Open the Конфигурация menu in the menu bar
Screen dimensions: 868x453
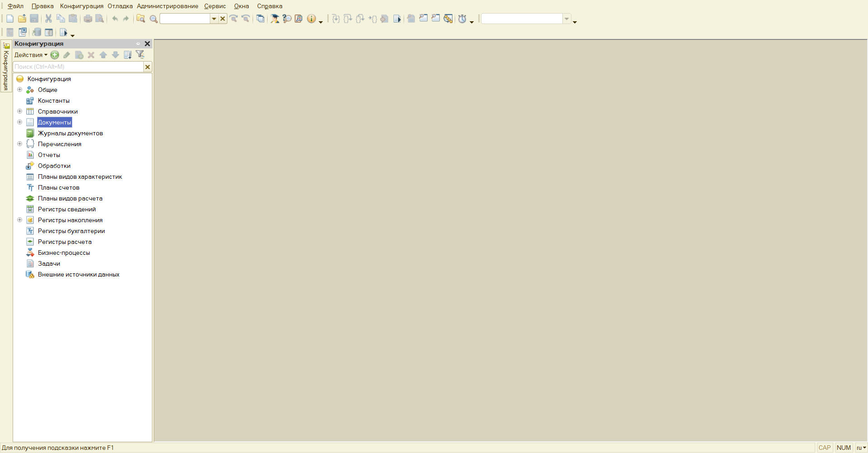tap(82, 6)
